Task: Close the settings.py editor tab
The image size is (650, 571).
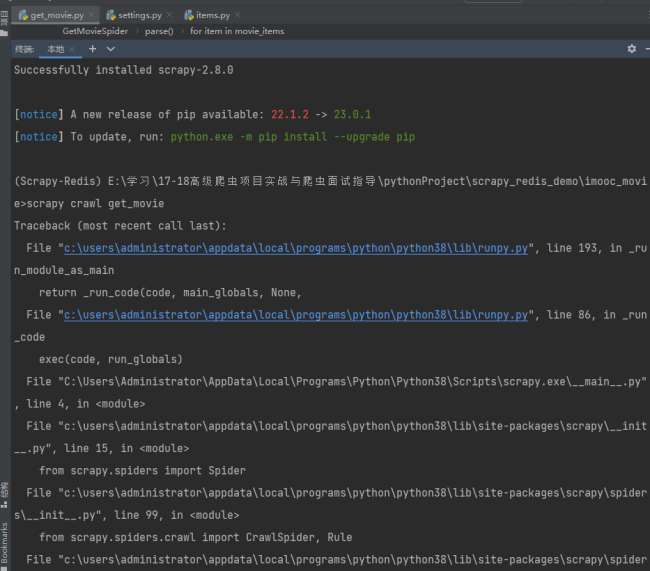Action: (169, 15)
